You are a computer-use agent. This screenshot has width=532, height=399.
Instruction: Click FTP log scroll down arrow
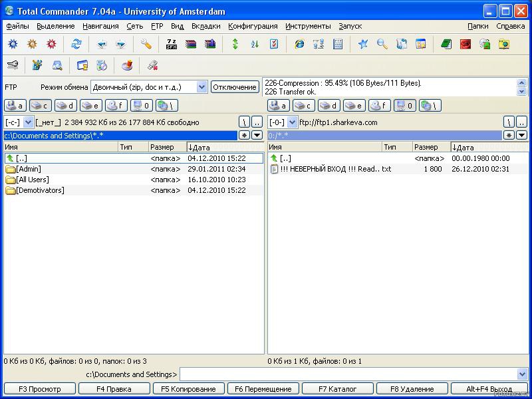[522, 91]
